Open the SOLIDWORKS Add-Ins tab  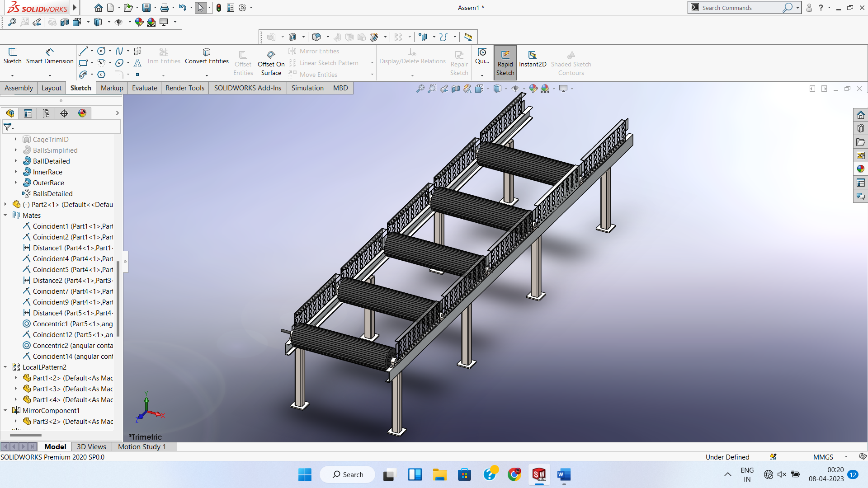click(x=248, y=88)
